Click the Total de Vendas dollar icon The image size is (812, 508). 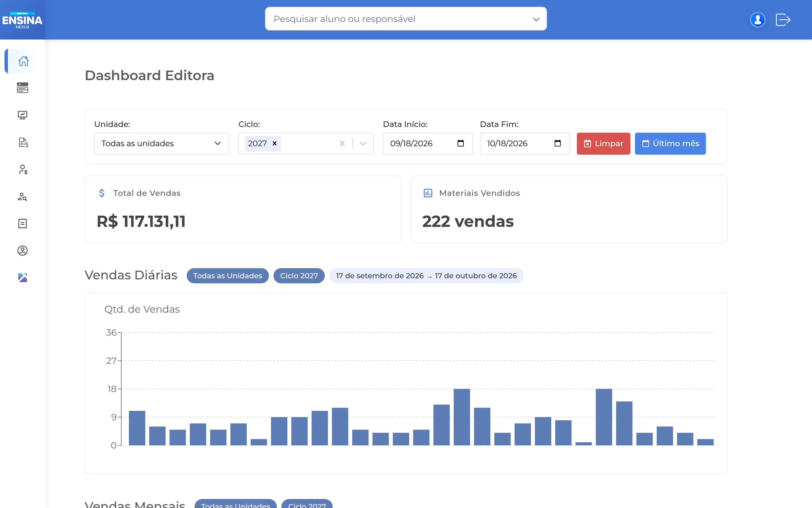tap(102, 193)
